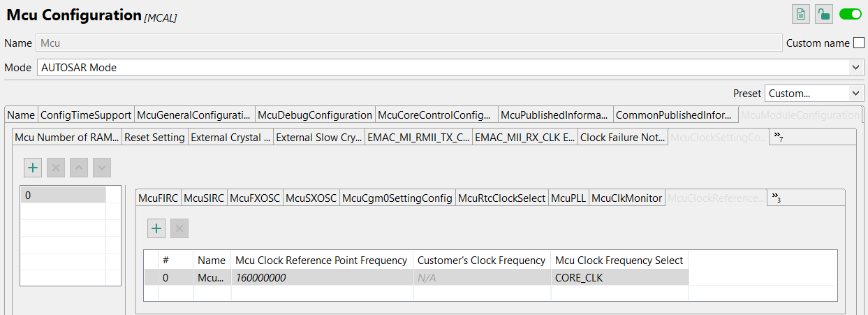The image size is (868, 315).
Task: Switch to the McuRtcClockSelect tab
Action: [x=501, y=198]
